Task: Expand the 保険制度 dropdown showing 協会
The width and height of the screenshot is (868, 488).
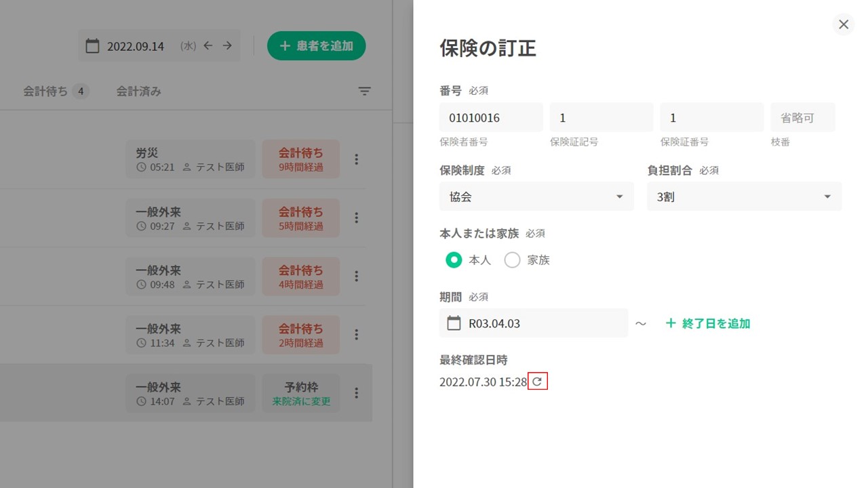Action: point(536,197)
